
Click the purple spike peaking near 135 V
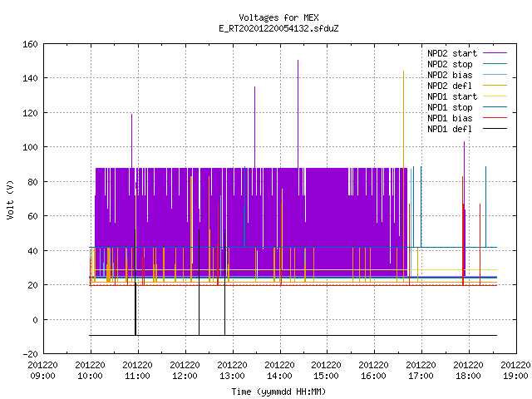(x=255, y=127)
